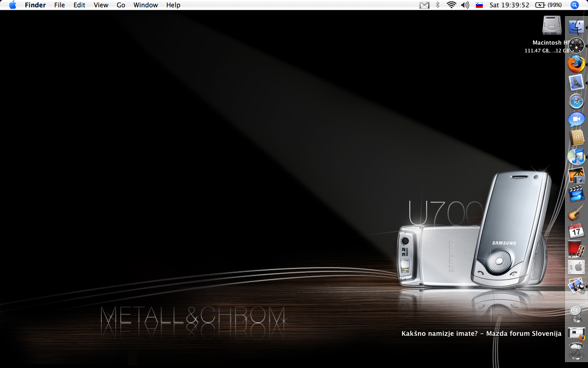Launch Photo Booth from the Dock
The image size is (588, 368).
576,249
